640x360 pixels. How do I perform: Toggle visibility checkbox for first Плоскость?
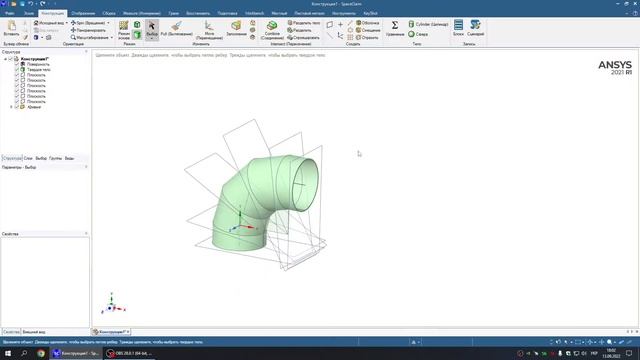coord(17,75)
